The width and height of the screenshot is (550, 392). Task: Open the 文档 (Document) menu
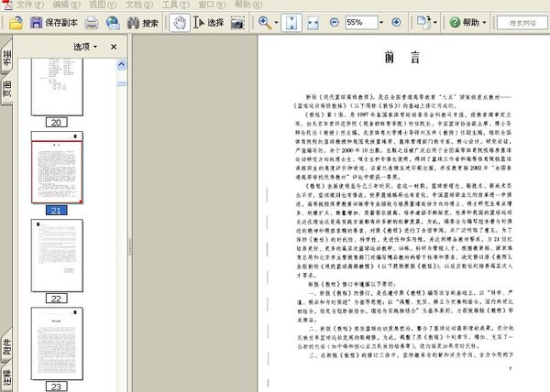(139, 5)
